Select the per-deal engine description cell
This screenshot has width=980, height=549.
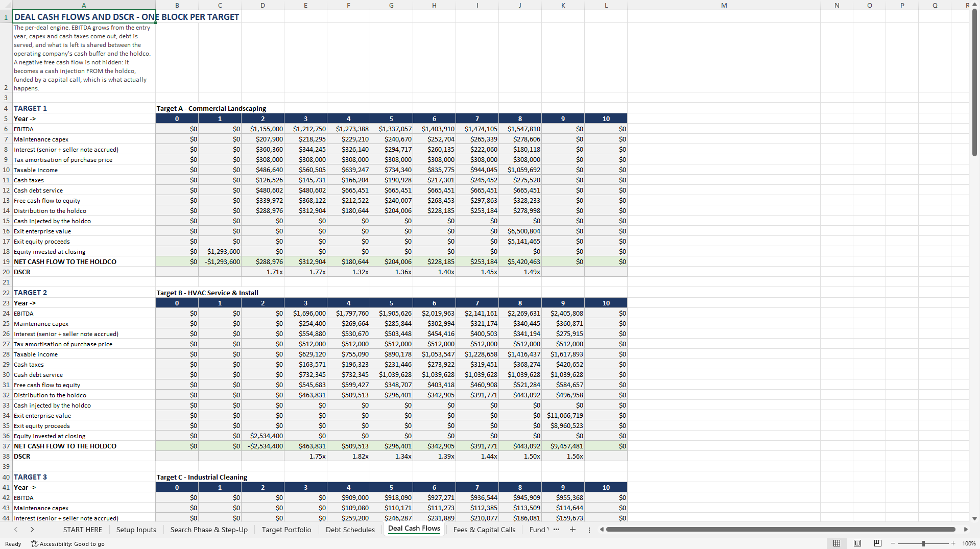(84, 58)
